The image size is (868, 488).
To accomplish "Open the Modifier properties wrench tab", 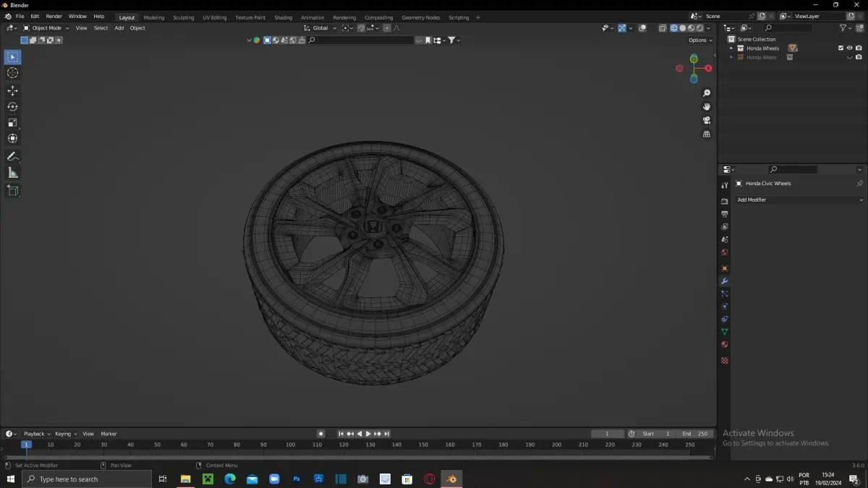I will point(724,281).
